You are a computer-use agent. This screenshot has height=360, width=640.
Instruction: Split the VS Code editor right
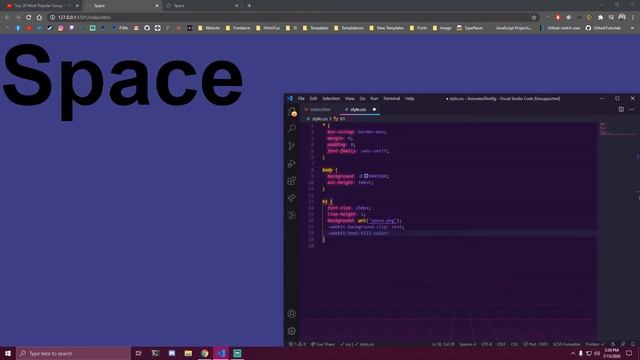click(x=621, y=109)
